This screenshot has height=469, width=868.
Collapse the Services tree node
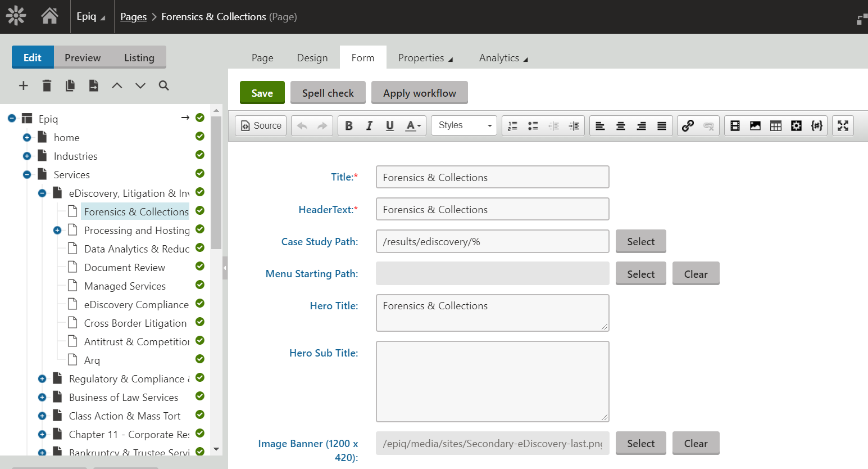coord(27,175)
